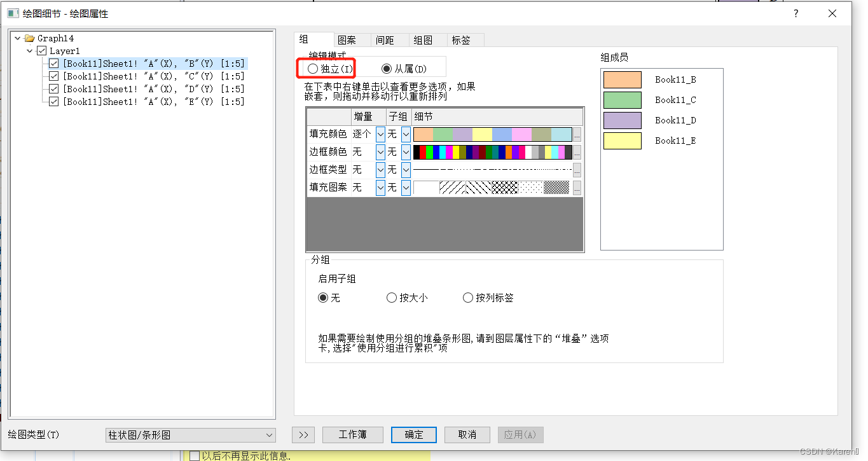The image size is (868, 461).
Task: Select the "A"(X), "C"(Y) plot row
Action: [153, 76]
